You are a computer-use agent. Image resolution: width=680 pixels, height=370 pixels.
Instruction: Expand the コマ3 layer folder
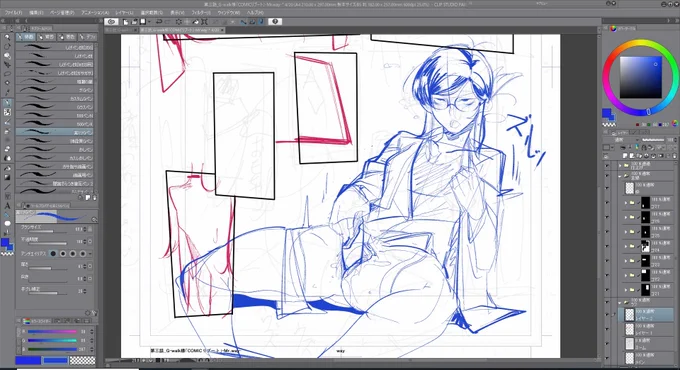[626, 261]
